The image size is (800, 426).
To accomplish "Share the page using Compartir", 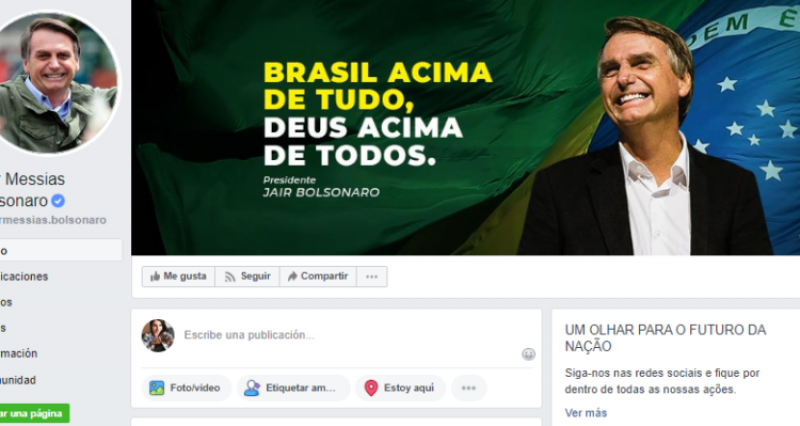I will coord(318,277).
